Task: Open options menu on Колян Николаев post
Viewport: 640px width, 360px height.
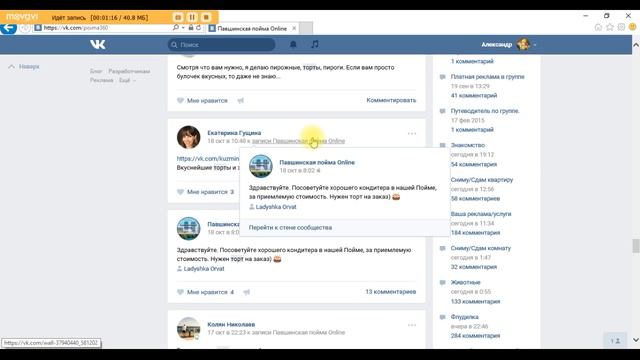Action: click(x=412, y=325)
